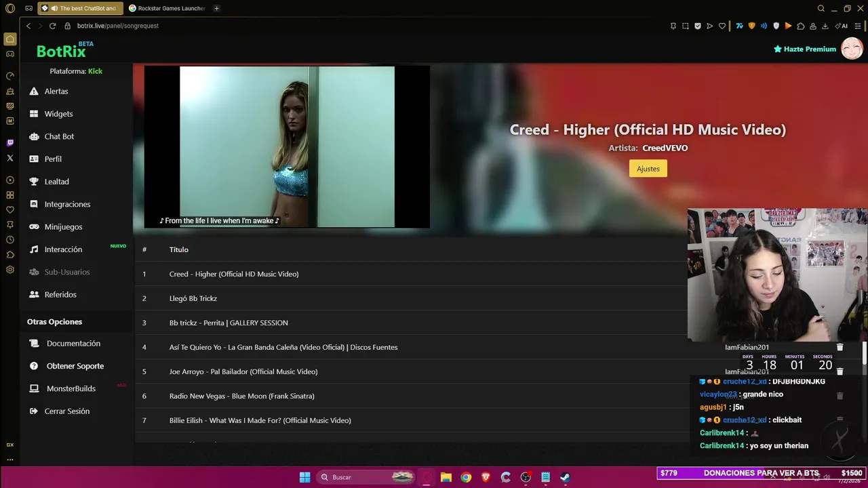868x488 pixels.
Task: Open sidebar history clock icon
Action: click(10, 240)
